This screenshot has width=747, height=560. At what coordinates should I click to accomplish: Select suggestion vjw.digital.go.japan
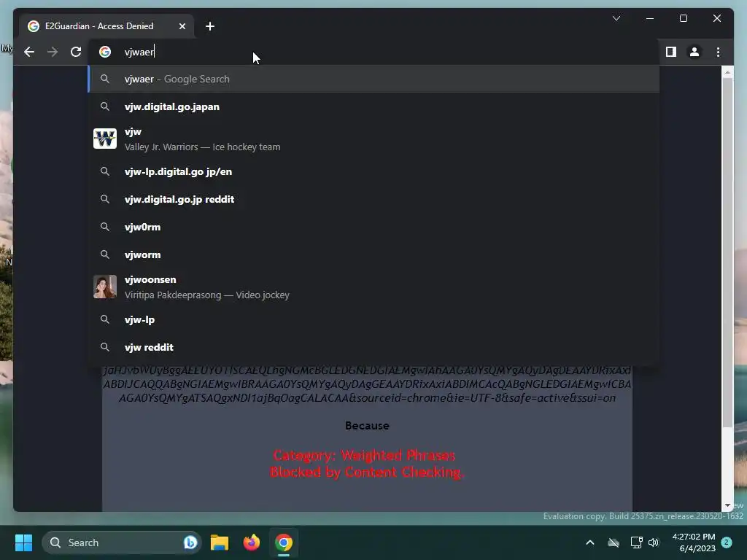click(x=373, y=106)
